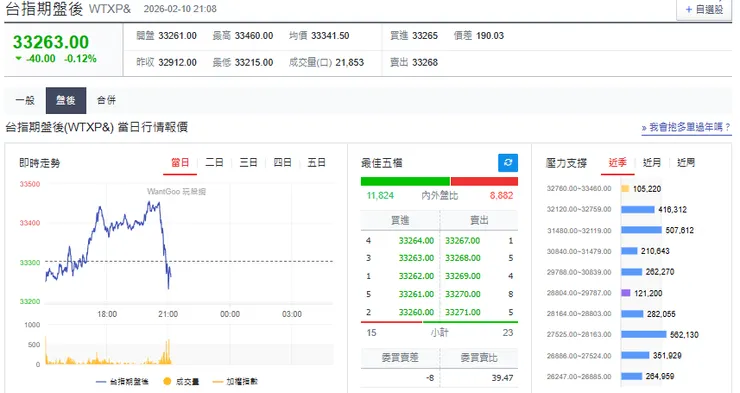Click ask price 33270.00
The width and height of the screenshot is (740, 393).
[x=462, y=294]
